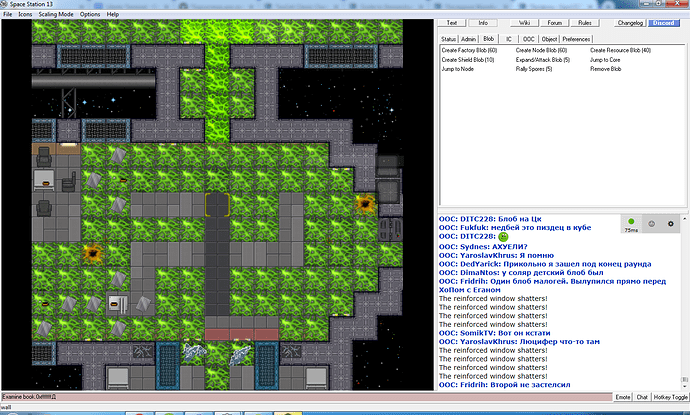690x415 pixels.
Task: Click the pink command input bar
Action: pyautogui.click(x=307, y=397)
